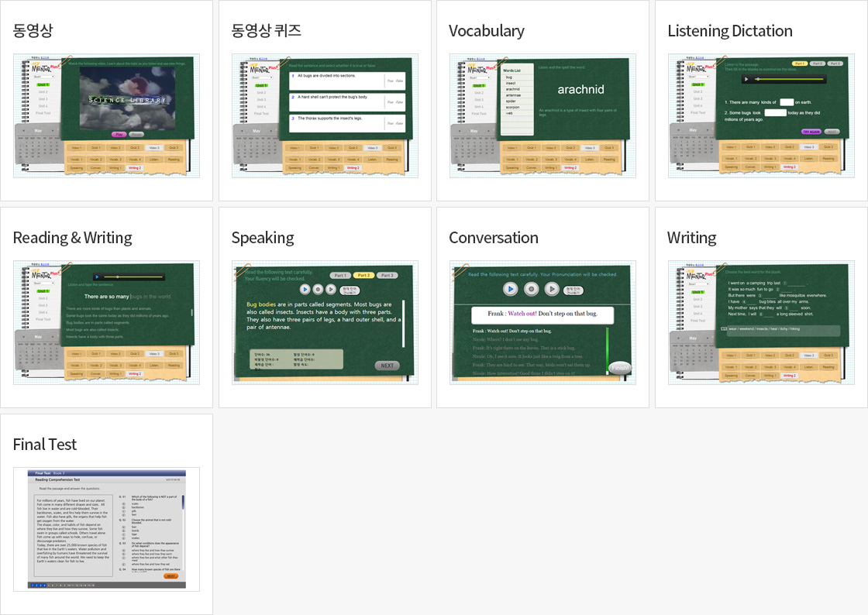Image resolution: width=868 pixels, height=615 pixels.
Task: Select 'arachnid' in the Words List
Action: pyautogui.click(x=513, y=89)
